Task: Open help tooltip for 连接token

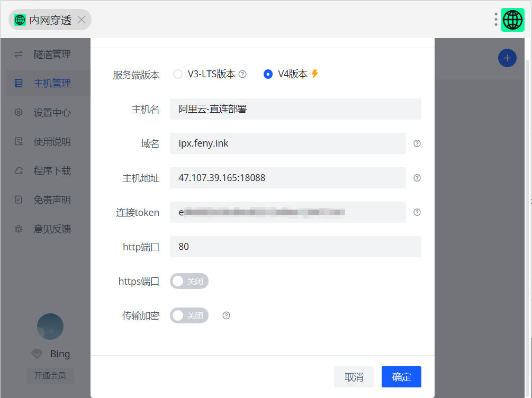Action: [x=417, y=212]
